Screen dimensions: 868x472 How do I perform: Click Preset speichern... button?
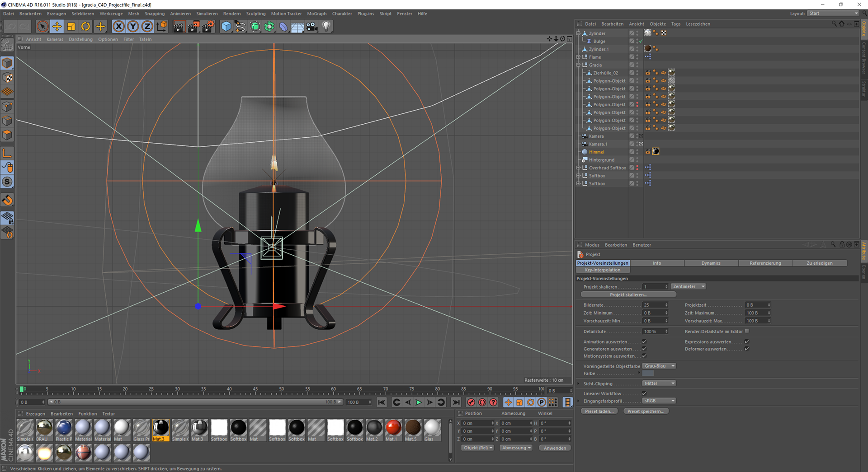coord(646,411)
